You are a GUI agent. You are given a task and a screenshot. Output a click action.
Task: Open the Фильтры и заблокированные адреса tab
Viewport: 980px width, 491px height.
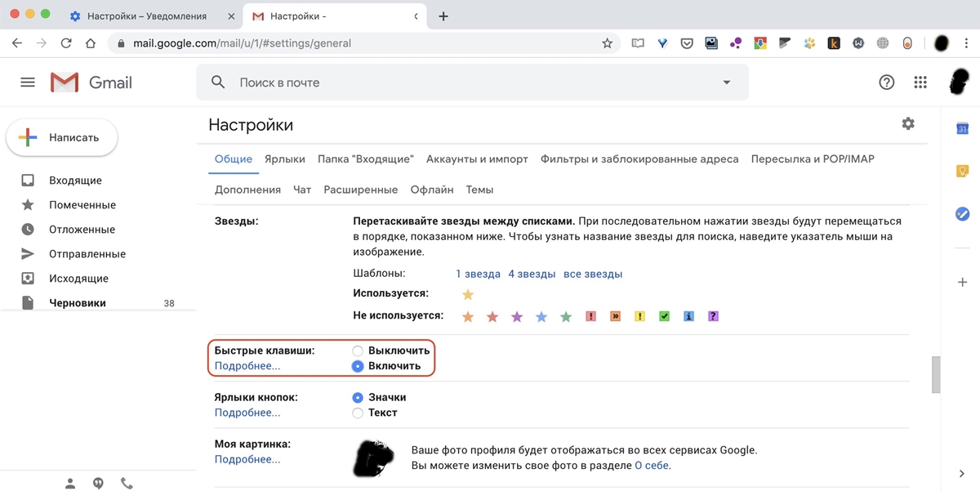click(639, 159)
